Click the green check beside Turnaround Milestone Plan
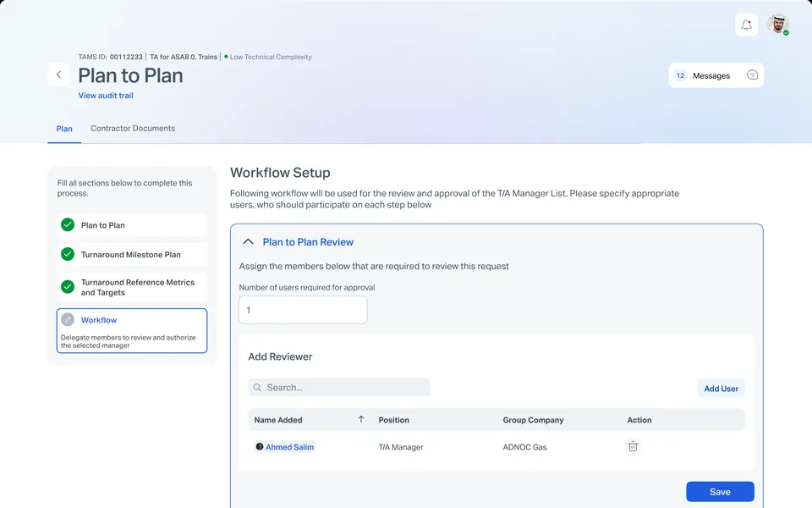The image size is (812, 508). click(x=68, y=254)
